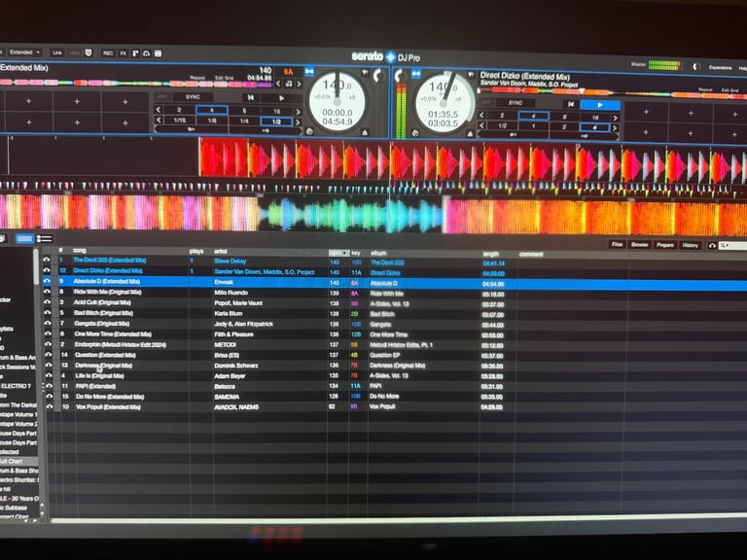
Task: Open the sampler panel icon
Action: 135,53
